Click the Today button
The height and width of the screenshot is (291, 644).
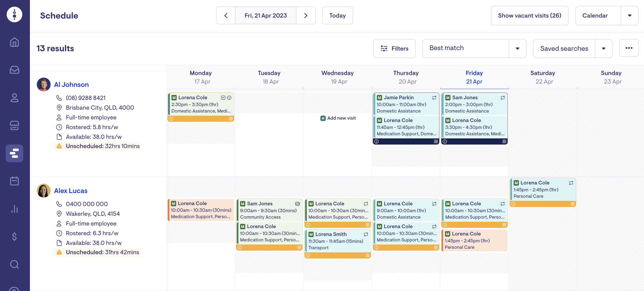point(337,15)
